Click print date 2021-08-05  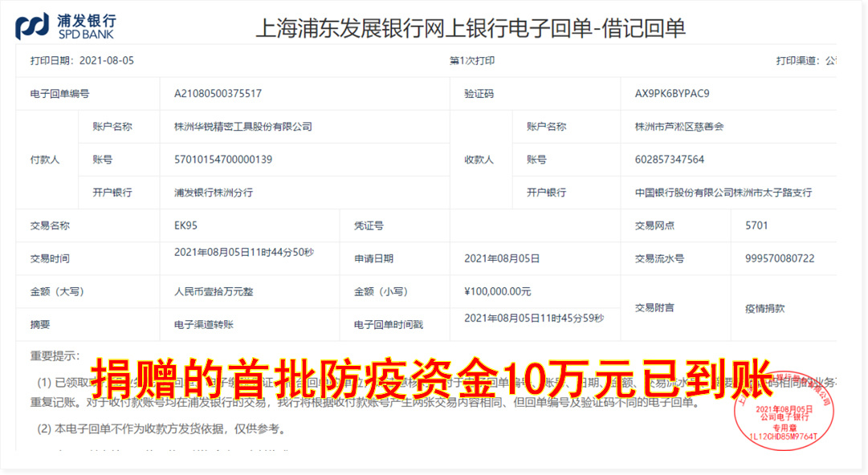click(106, 60)
